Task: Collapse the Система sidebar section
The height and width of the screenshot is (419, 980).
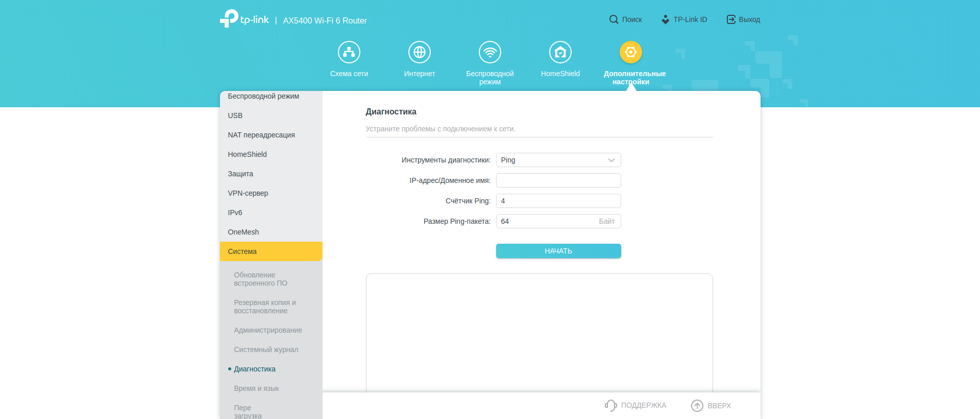Action: coord(271,251)
